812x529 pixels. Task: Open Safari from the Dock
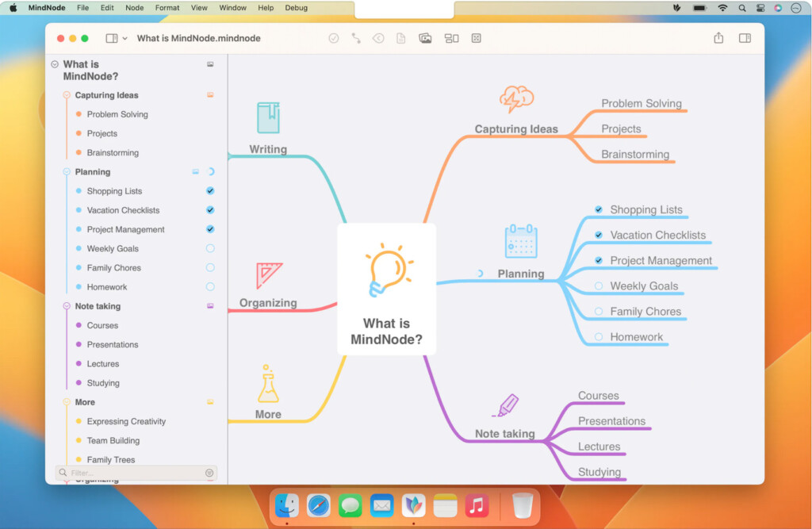319,505
